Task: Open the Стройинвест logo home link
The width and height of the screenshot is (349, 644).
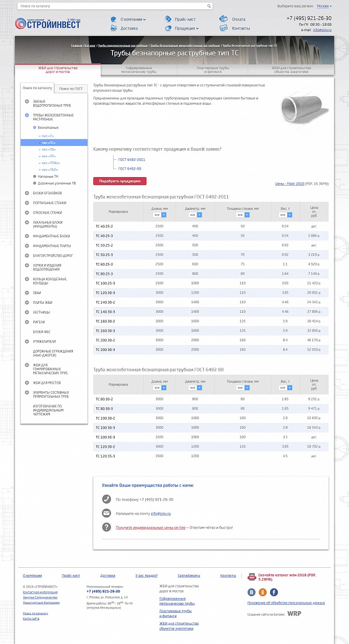Action: 48,24
